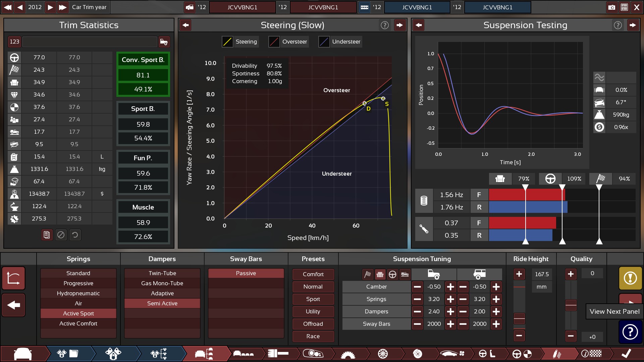644x362 pixels.
Task: Switch to the second blue JCVVBNG1 engine tab
Action: (x=497, y=7)
